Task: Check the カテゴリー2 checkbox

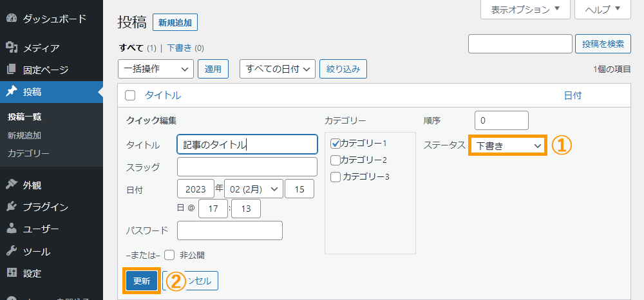Action: click(335, 160)
